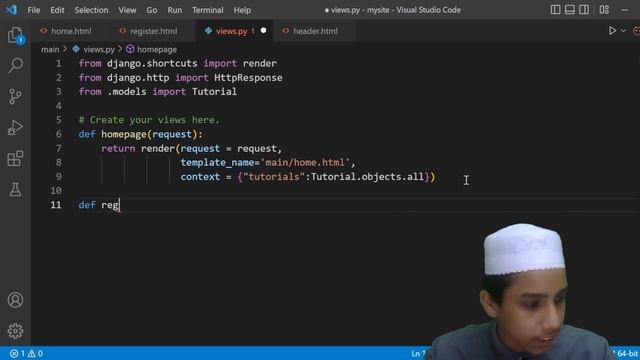640x360 pixels.
Task: Open the Testing flask icon
Action: click(15, 189)
